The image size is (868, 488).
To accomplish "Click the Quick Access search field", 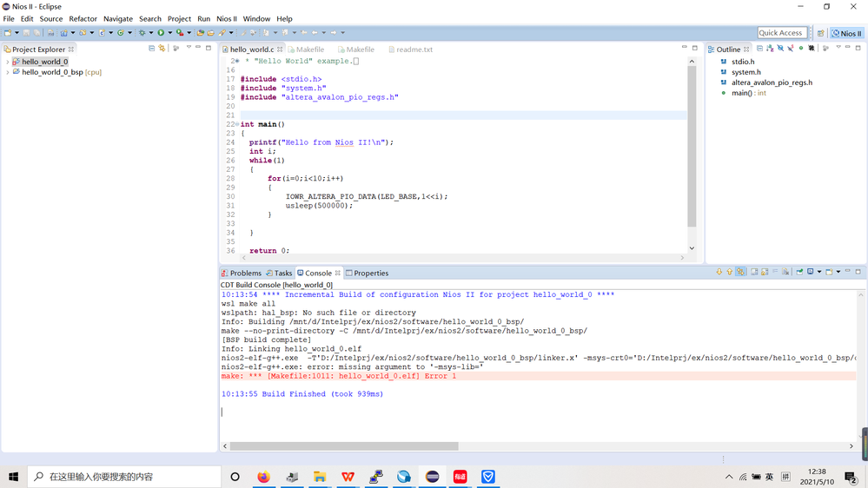I will click(781, 33).
